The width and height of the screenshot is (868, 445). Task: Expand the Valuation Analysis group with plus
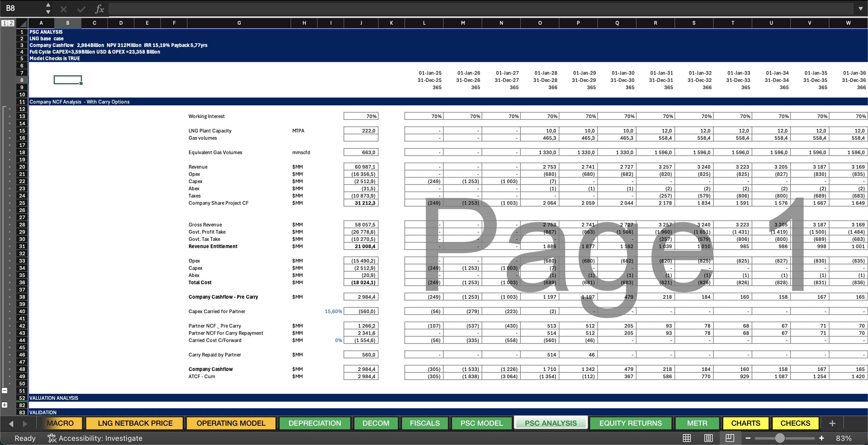click(x=5, y=405)
